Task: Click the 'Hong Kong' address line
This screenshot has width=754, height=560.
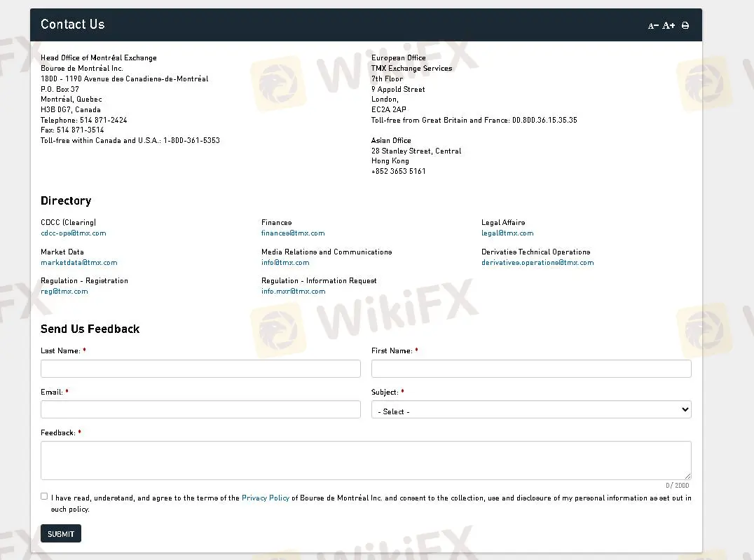Action: (390, 161)
